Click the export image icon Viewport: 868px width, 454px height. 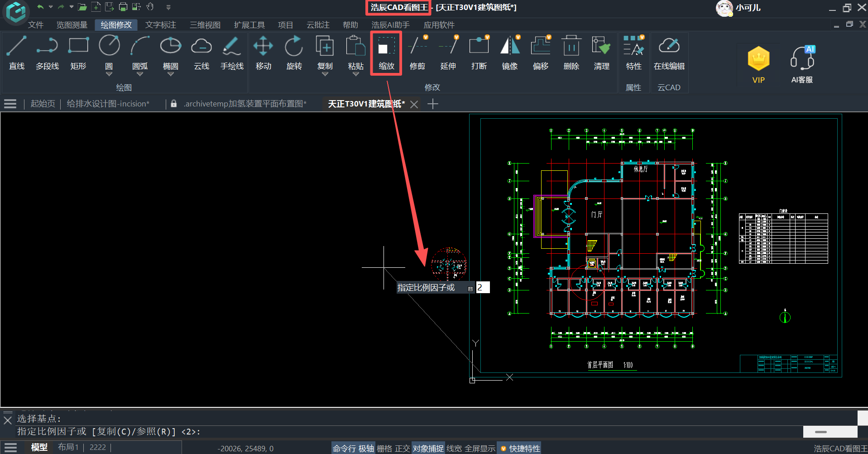pyautogui.click(x=136, y=7)
